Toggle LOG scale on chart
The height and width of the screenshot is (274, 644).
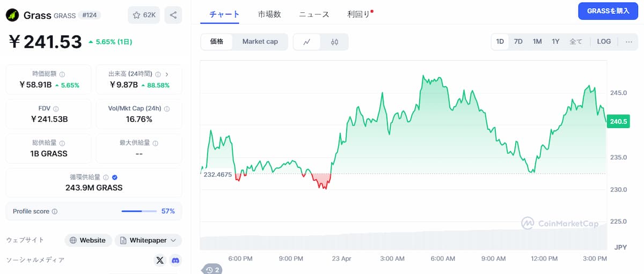click(604, 42)
